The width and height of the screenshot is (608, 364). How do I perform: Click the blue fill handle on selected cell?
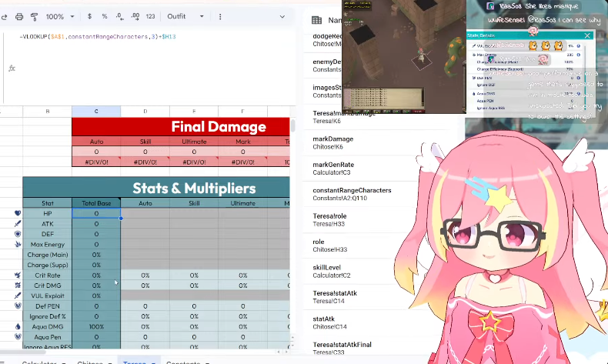121,219
